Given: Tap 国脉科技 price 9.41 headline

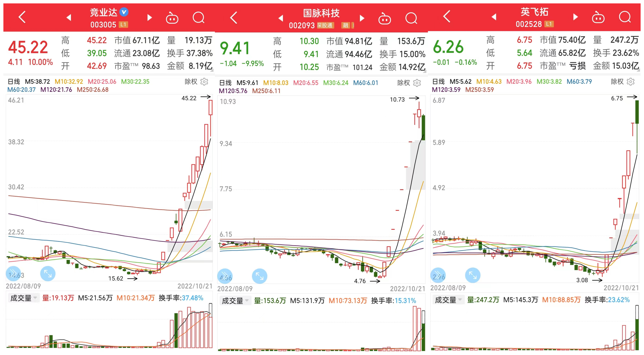Looking at the screenshot, I should click(x=234, y=48).
